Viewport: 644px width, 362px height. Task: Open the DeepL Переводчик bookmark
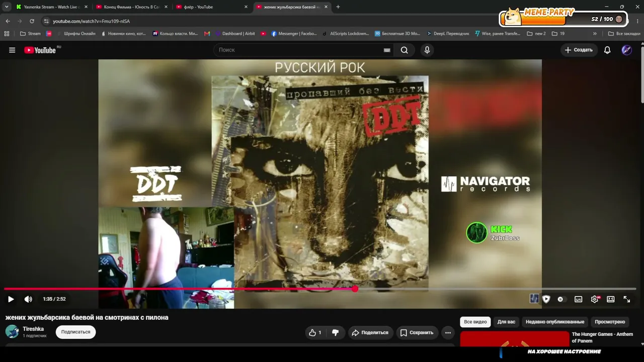pos(448,34)
